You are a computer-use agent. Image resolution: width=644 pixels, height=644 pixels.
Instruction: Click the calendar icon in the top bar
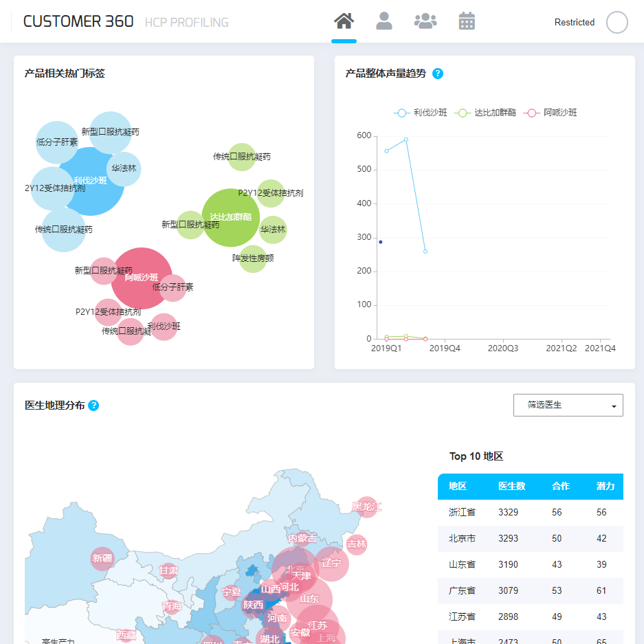coord(467,20)
